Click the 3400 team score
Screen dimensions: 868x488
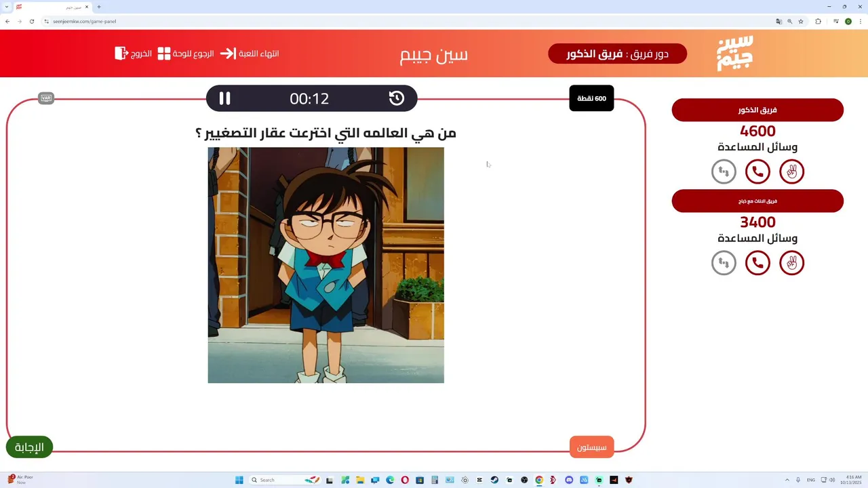tap(757, 222)
